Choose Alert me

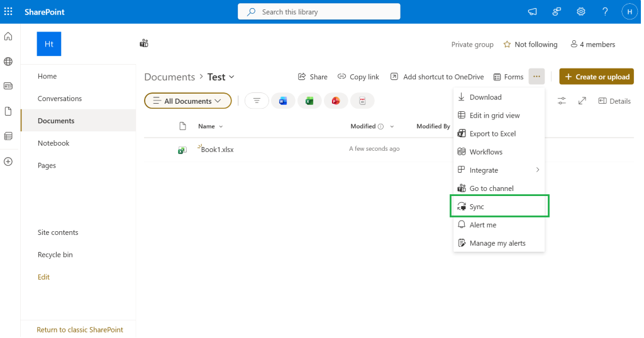(499, 225)
